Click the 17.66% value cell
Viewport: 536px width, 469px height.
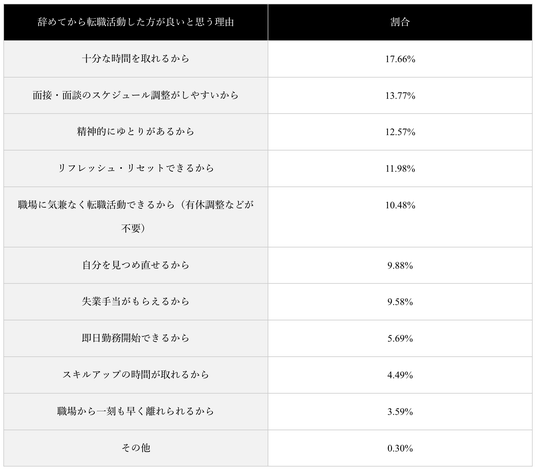[x=400, y=59]
